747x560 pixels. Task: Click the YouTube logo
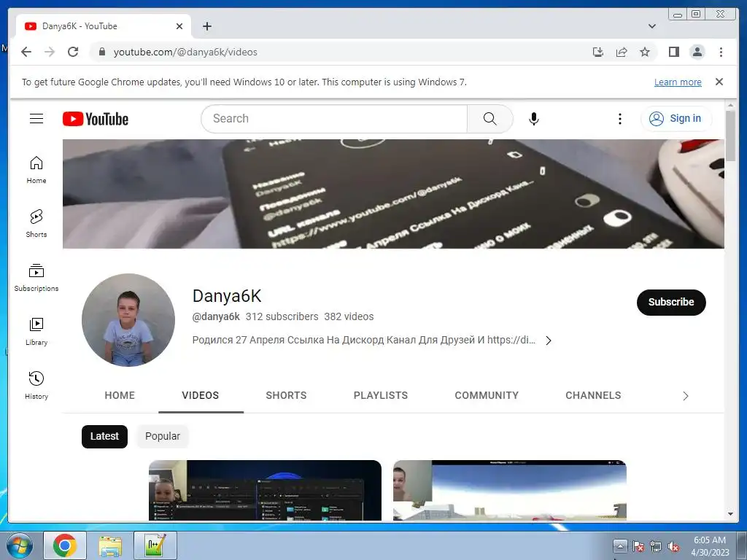[96, 119]
